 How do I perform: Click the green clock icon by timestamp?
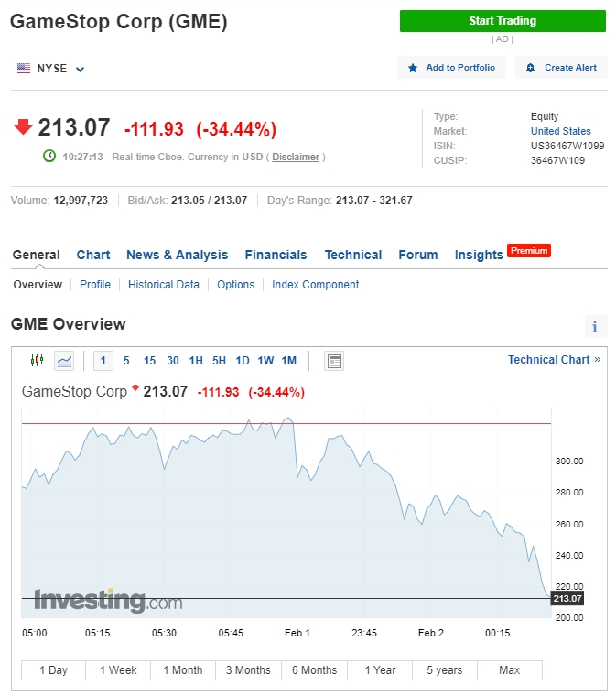(x=49, y=157)
